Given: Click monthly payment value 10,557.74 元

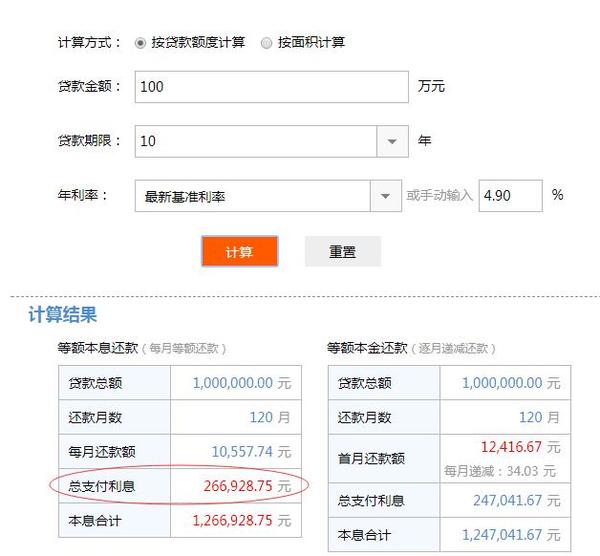Looking at the screenshot, I should click(251, 452).
